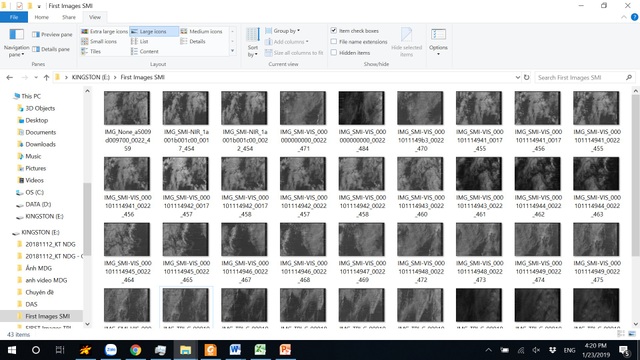Open Explorer Help question mark
This screenshot has height=360, width=640.
(x=635, y=17)
